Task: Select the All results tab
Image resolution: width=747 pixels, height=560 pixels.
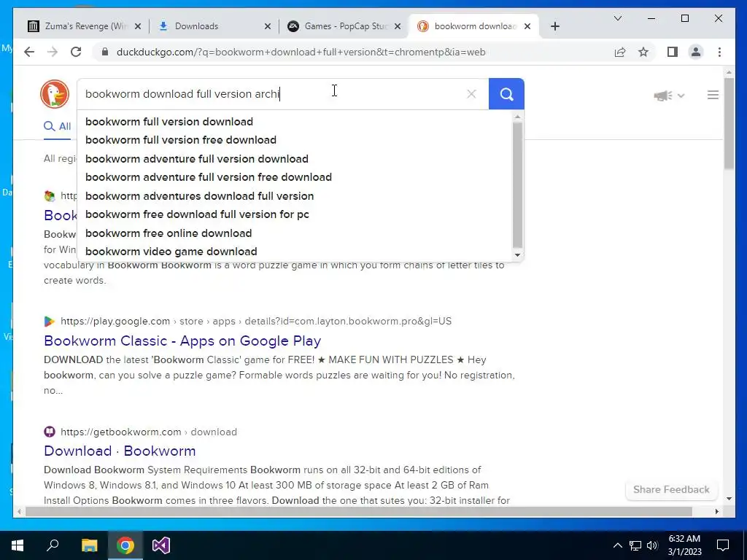Action: click(58, 126)
